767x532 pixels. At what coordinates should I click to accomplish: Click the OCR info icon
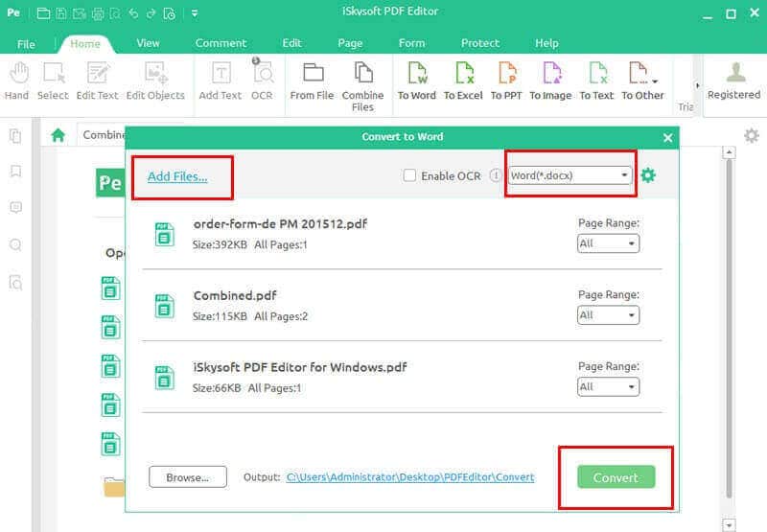(x=495, y=175)
